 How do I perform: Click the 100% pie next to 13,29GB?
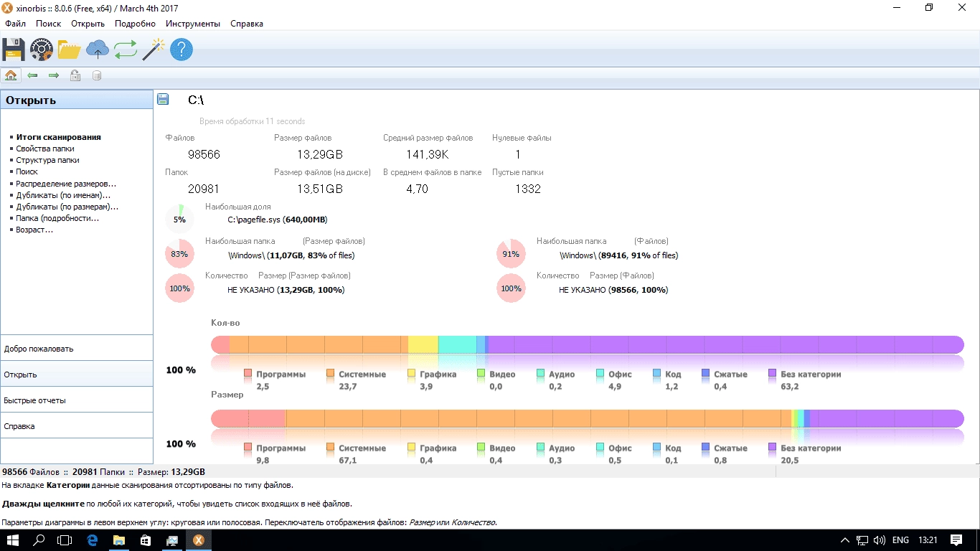coord(179,288)
